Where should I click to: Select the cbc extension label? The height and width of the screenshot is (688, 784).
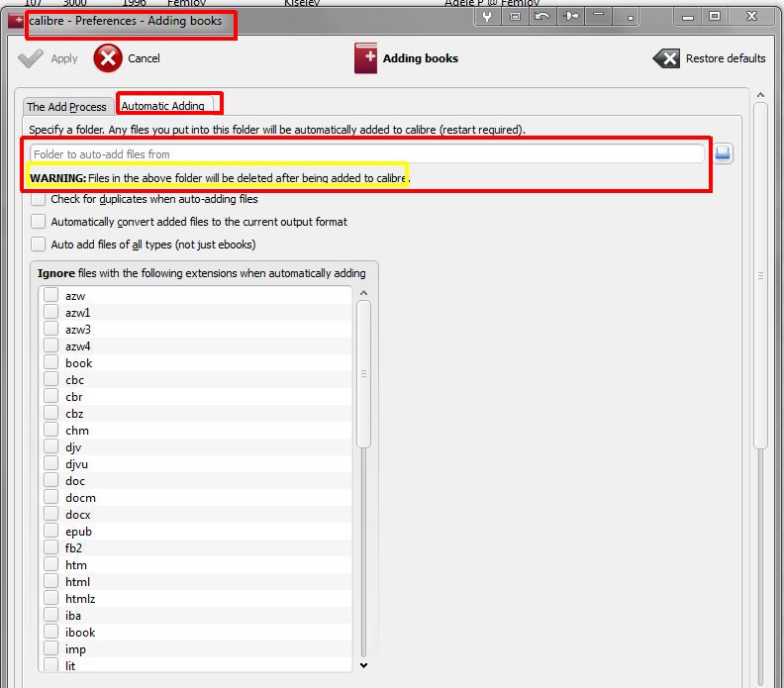tap(74, 380)
